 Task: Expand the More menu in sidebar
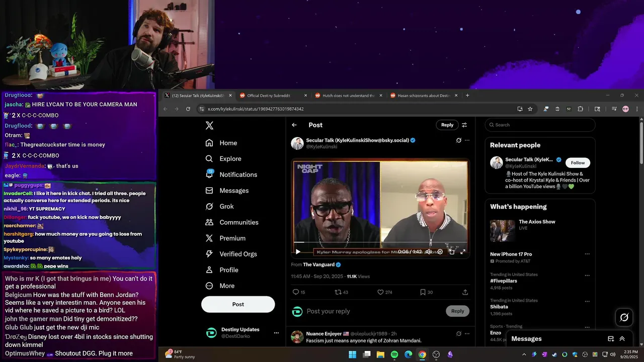pyautogui.click(x=220, y=286)
